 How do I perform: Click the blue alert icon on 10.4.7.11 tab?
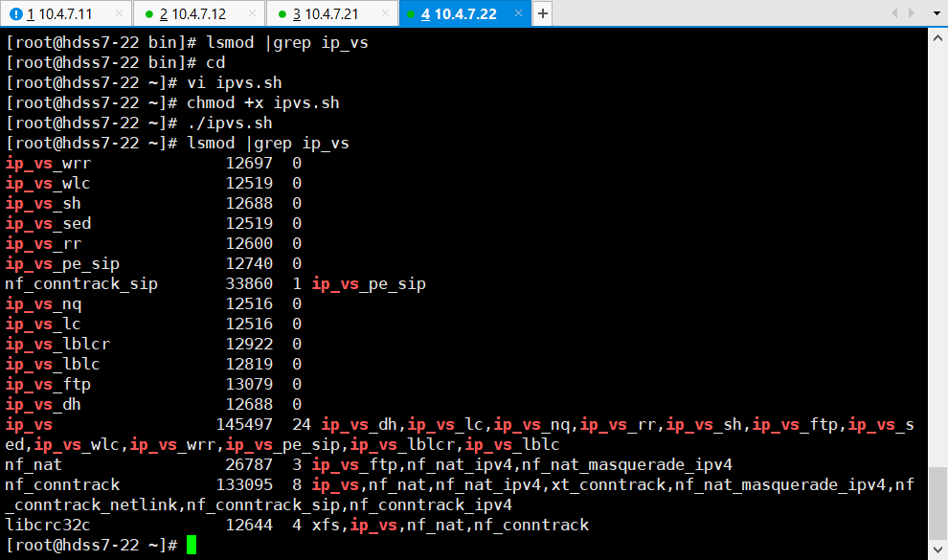point(16,14)
